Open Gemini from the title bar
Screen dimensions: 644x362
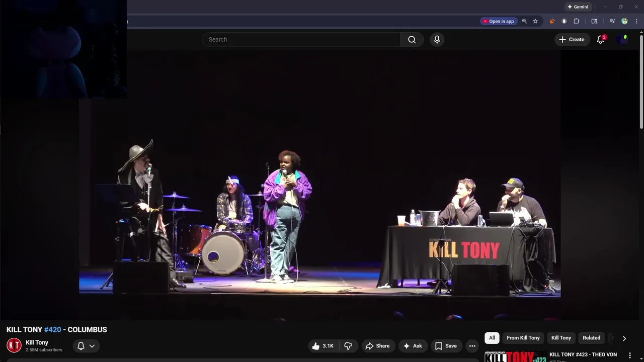(577, 7)
